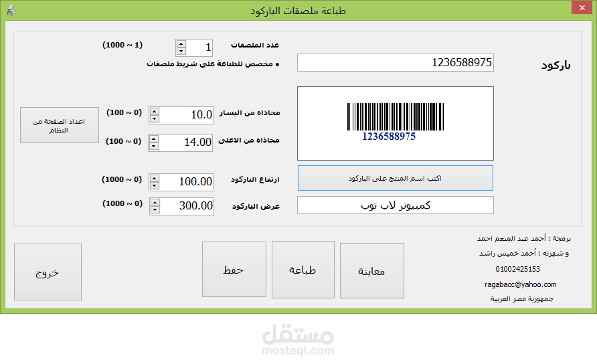The height and width of the screenshot is (364, 597).
Task: Click the email ragabacc@yahoo.com
Action: pos(520,284)
